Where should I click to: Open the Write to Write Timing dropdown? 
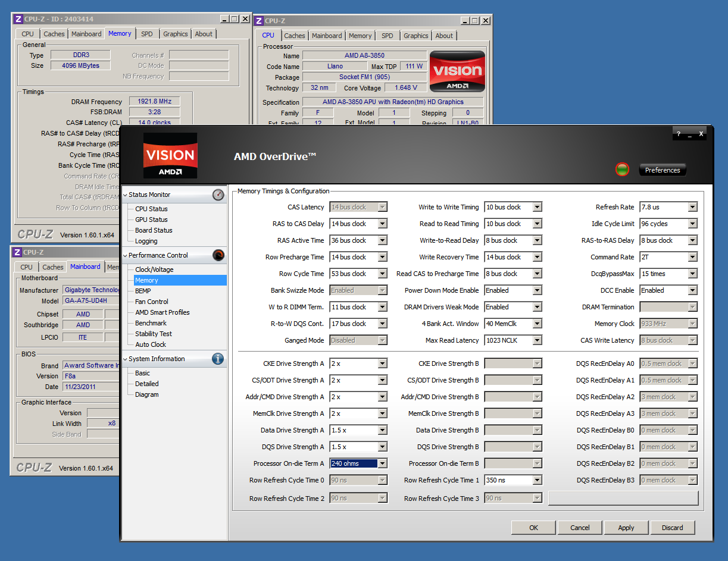pyautogui.click(x=537, y=207)
